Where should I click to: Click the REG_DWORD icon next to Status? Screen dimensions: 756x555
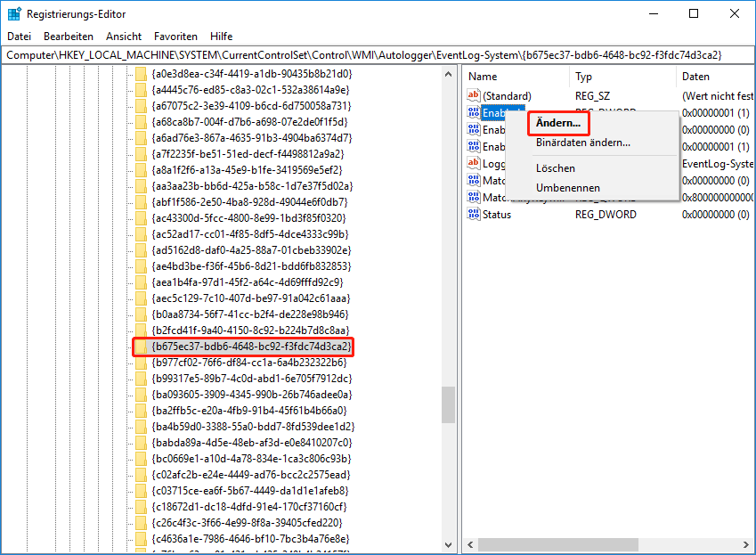coord(473,214)
